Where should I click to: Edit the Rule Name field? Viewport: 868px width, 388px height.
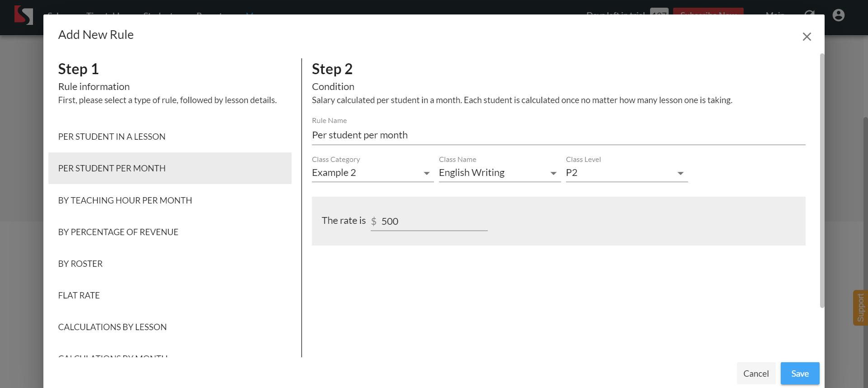tap(558, 135)
